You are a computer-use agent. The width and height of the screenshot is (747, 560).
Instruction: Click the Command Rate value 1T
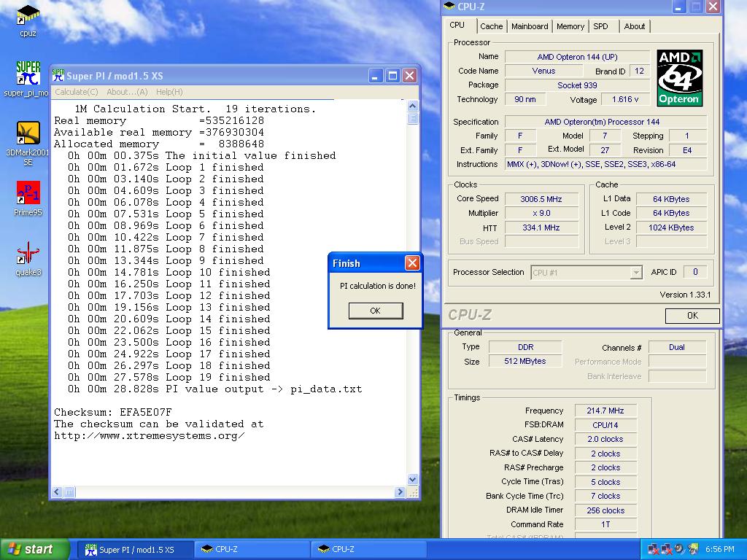click(605, 524)
